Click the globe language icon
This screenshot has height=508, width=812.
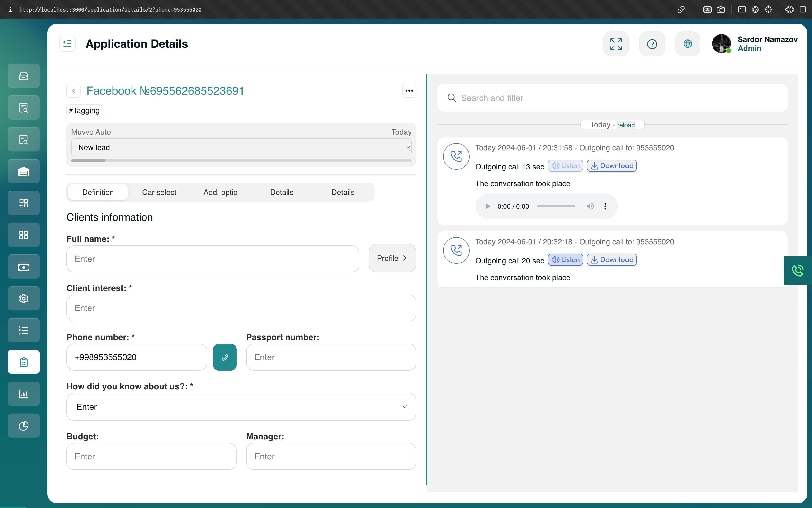(x=687, y=44)
